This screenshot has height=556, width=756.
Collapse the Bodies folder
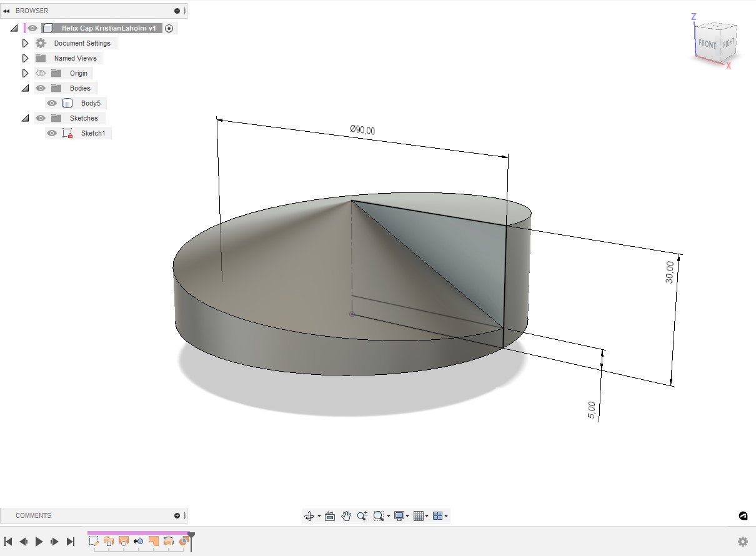pos(25,87)
